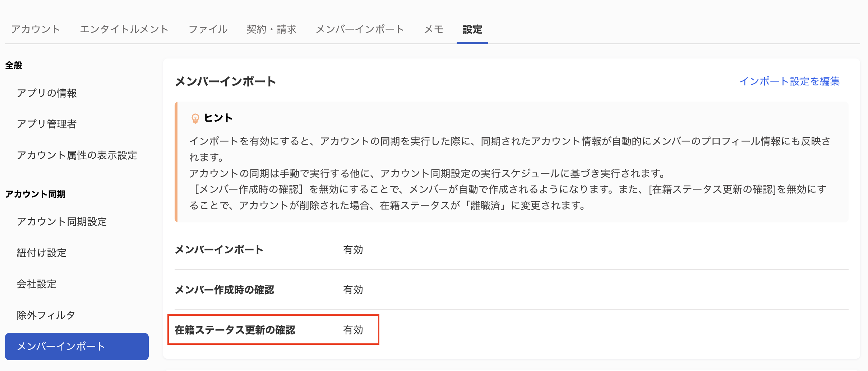Select 会社設定 in the sidebar

37,284
